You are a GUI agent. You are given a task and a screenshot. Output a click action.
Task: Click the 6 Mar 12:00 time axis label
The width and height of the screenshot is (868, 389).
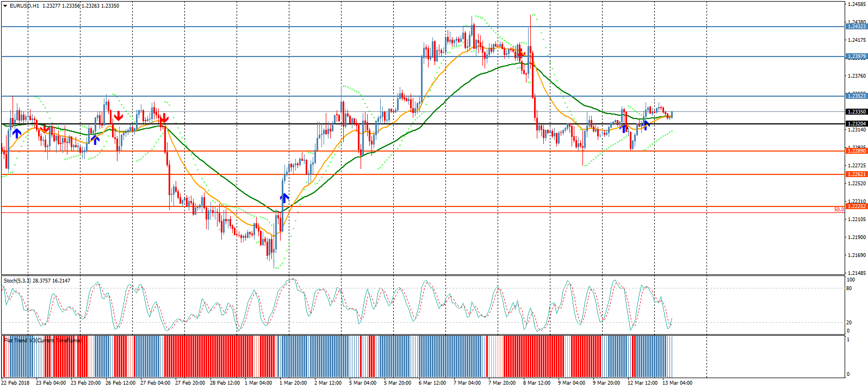coord(432,383)
